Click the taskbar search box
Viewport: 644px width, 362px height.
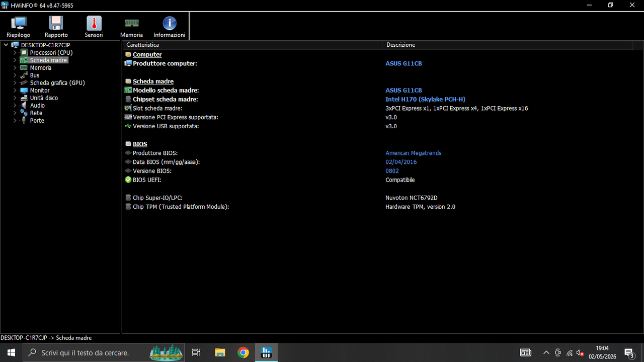(x=105, y=352)
